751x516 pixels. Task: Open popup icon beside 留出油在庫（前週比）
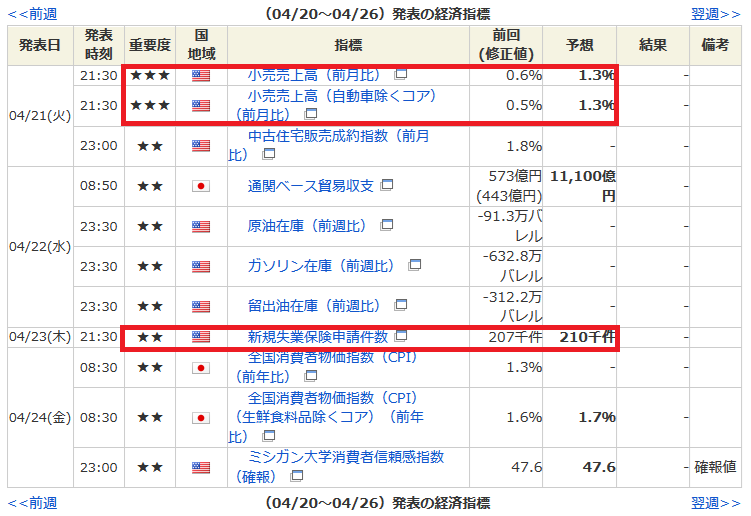(x=401, y=305)
